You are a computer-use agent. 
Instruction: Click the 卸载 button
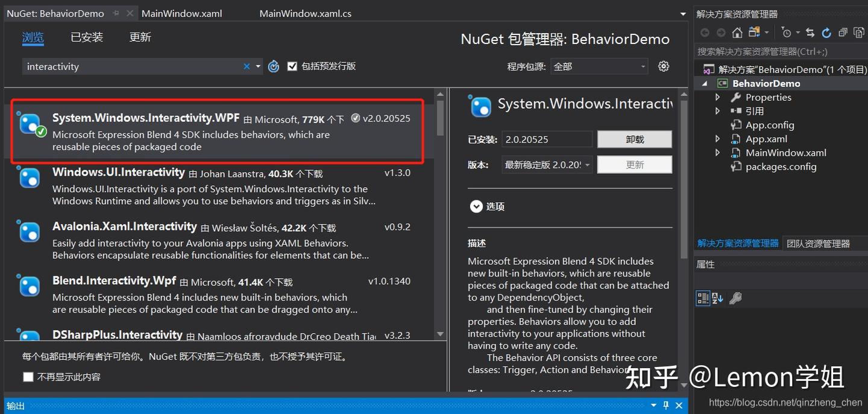pos(634,139)
